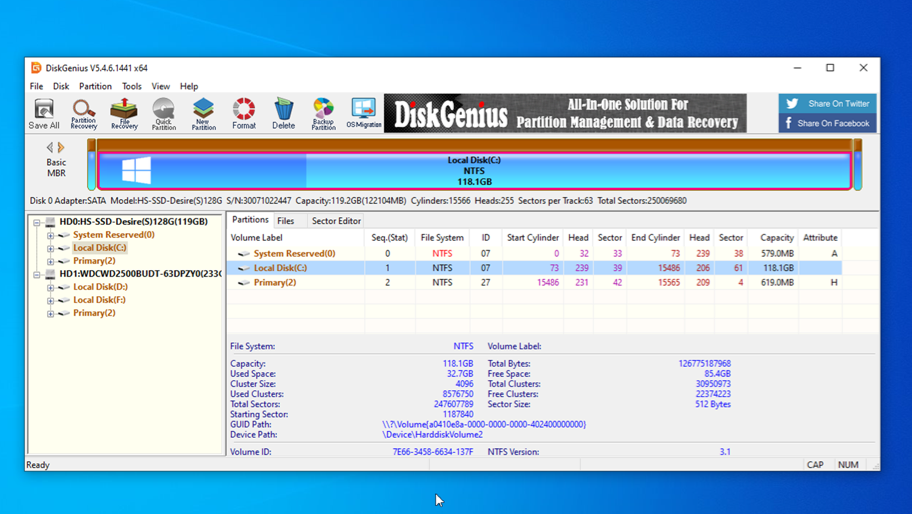The image size is (912, 514).
Task: Select Local Disk(C:) bar in disk map
Action: 475,170
